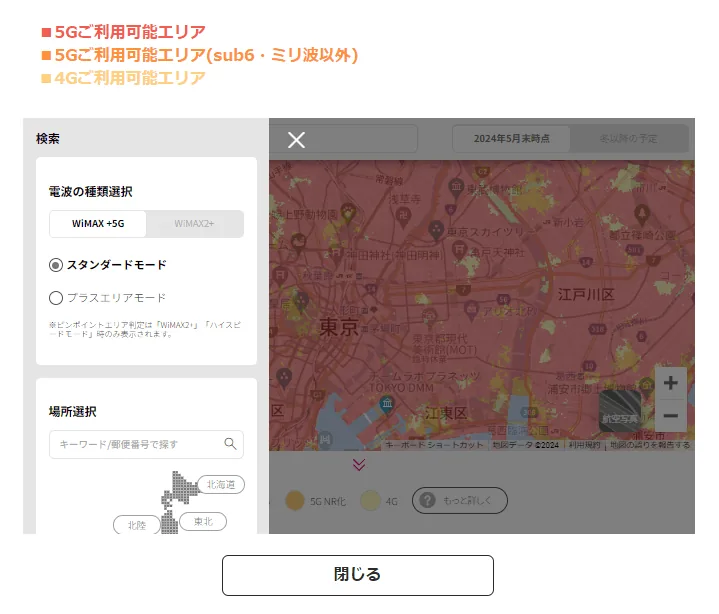Click the 検索 panel title

48,138
